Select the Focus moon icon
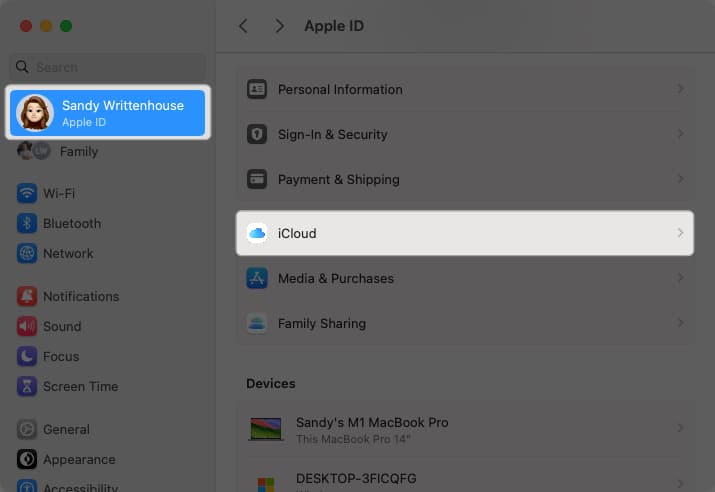715x492 pixels. point(27,357)
